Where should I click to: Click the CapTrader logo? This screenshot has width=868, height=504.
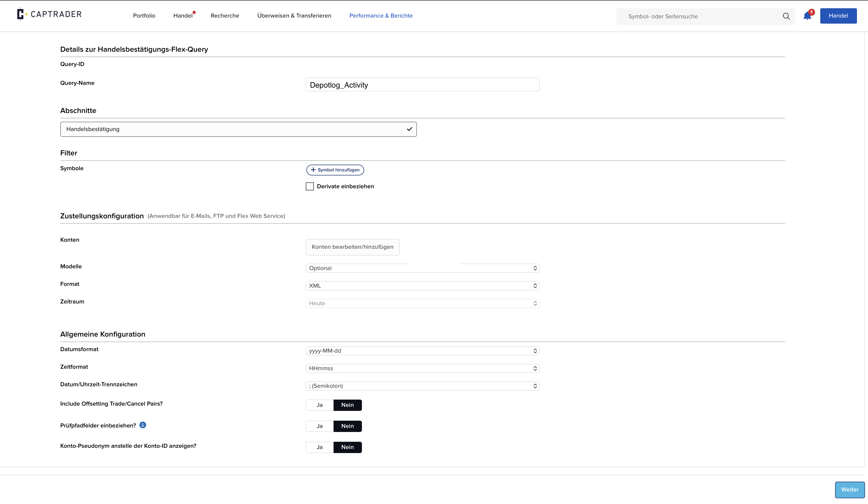[49, 14]
